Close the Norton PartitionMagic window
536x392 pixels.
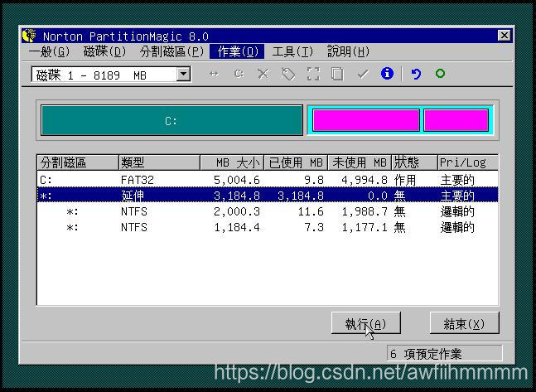tap(505, 36)
